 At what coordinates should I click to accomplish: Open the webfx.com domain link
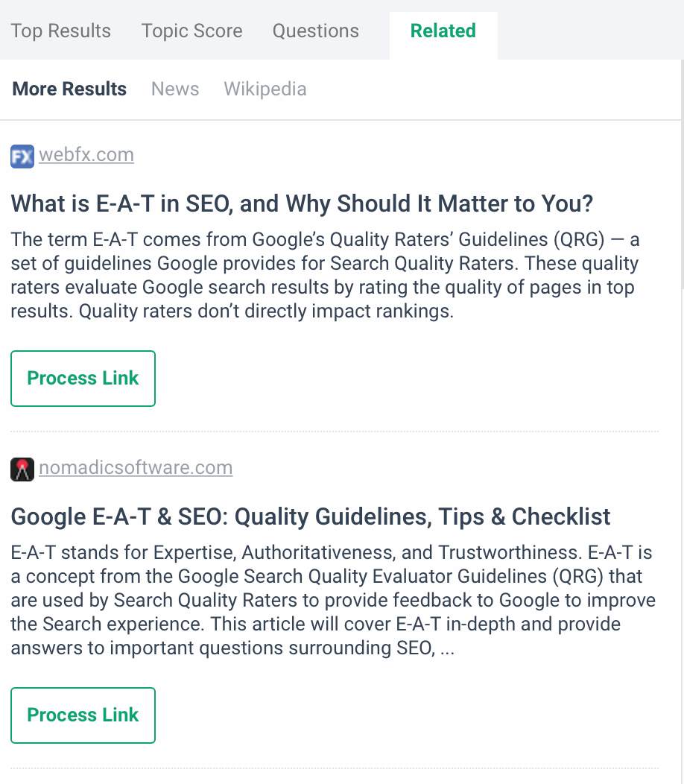pyautogui.click(x=86, y=155)
